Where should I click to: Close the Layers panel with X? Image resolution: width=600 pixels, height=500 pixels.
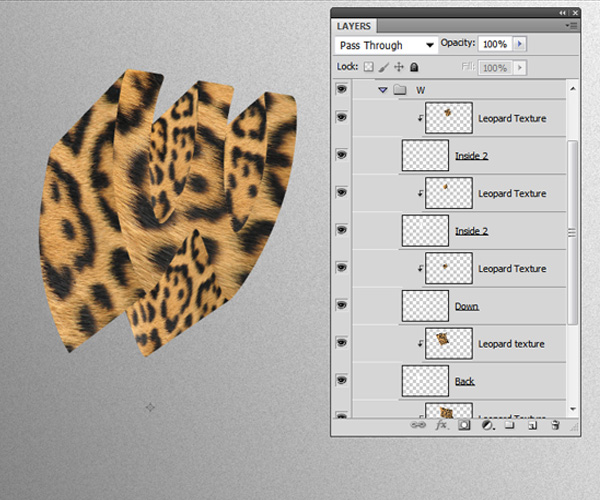click(x=575, y=13)
